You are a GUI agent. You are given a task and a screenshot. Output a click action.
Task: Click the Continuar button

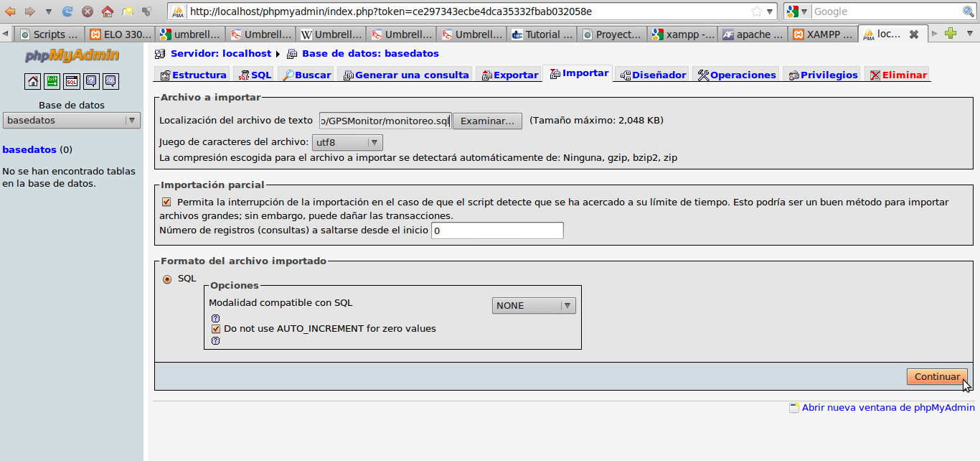(937, 376)
